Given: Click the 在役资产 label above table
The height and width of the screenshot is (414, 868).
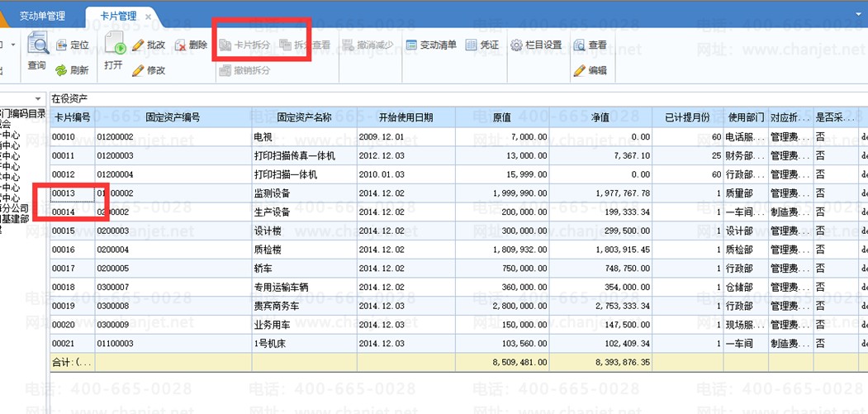Looking at the screenshot, I should tap(69, 99).
